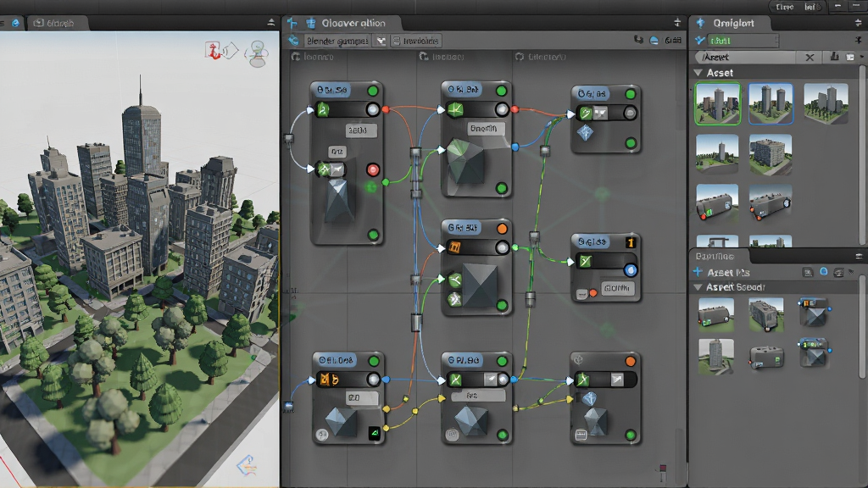Toggle the checkbox icon next to Blender gamme
Screen dimensions: 868x488
[x=381, y=41]
